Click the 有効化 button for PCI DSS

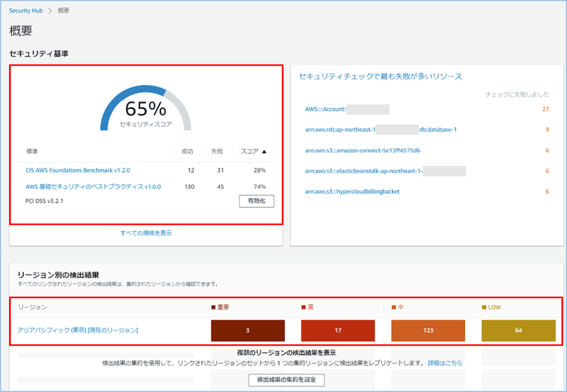click(x=256, y=201)
